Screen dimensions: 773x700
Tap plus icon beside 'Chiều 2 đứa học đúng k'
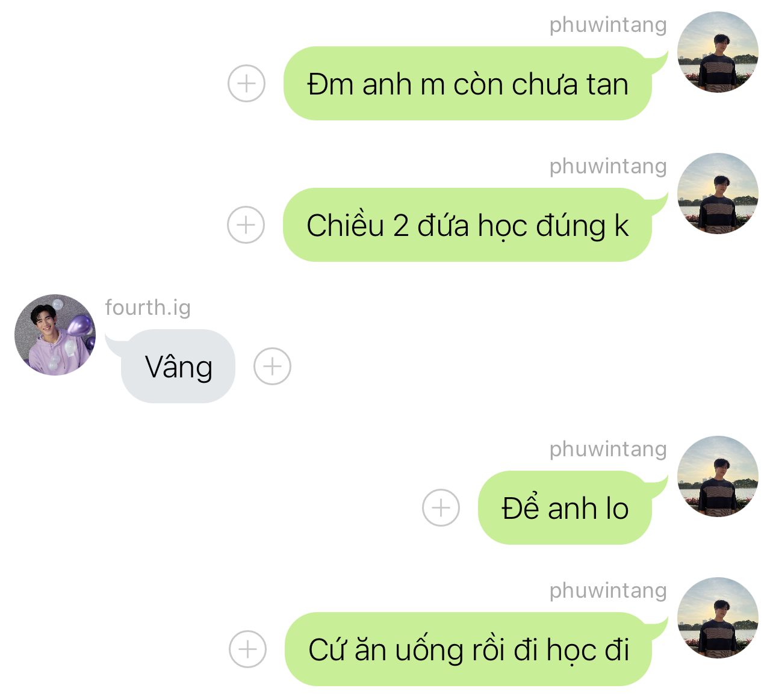246,225
